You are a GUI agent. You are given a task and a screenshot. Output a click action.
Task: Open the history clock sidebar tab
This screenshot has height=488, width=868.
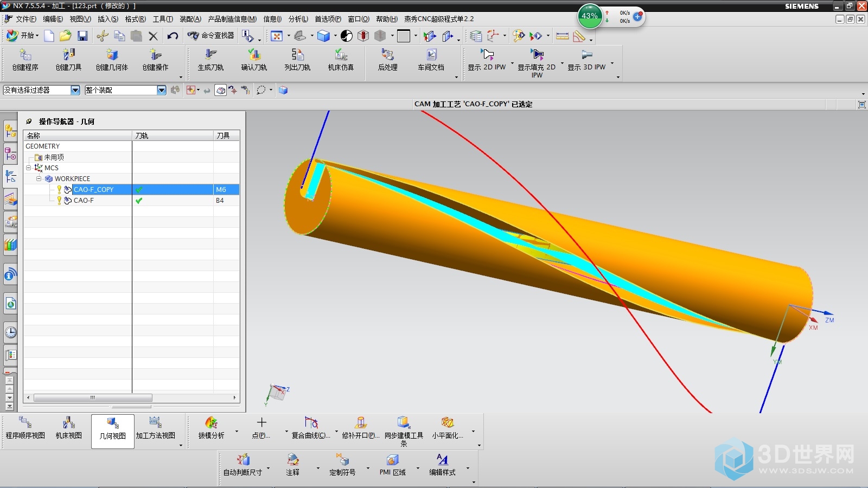10,332
